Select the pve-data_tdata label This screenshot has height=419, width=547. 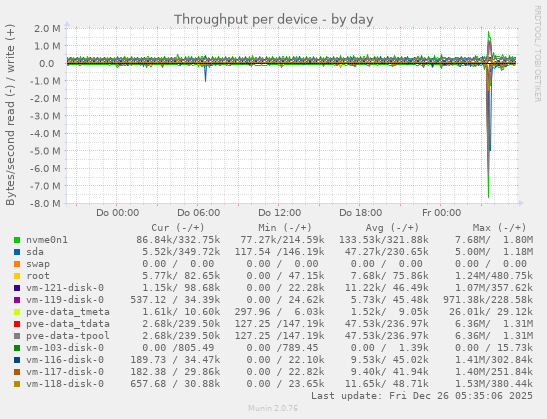[x=68, y=324]
